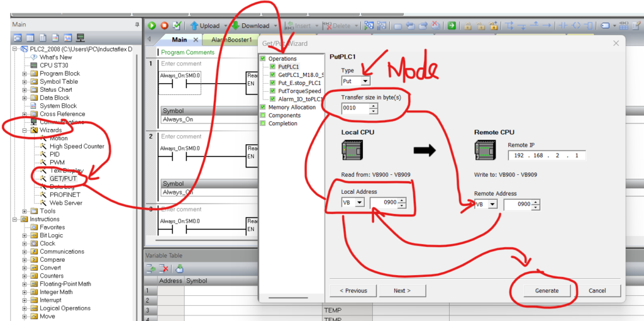Click the orange Stop PLC icon
The image size is (644, 321).
click(164, 26)
